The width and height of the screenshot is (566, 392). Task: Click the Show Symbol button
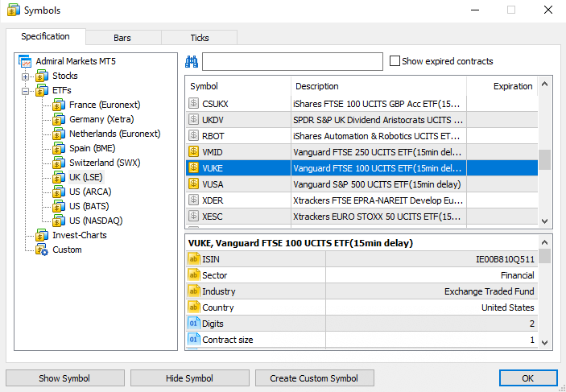(65, 378)
